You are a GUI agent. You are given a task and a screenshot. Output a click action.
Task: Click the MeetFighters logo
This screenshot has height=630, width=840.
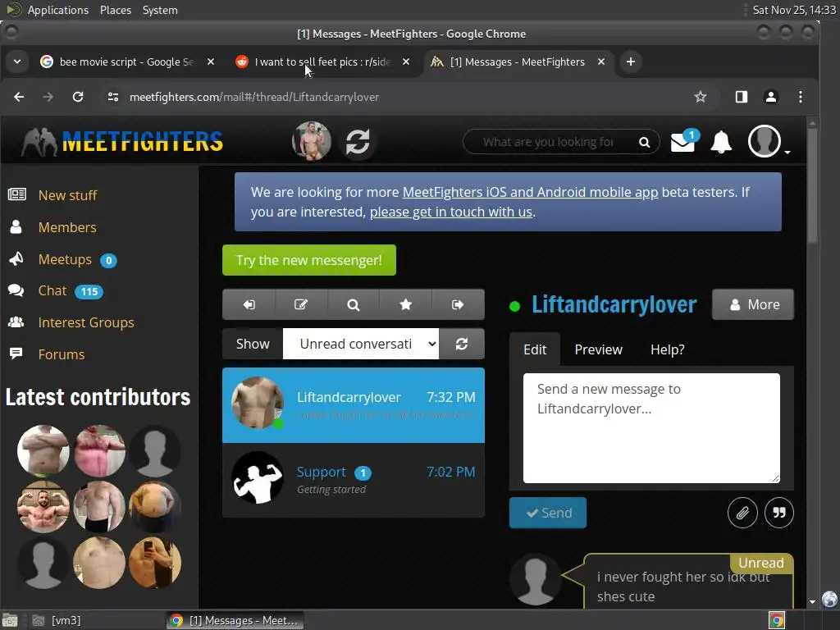click(x=121, y=142)
